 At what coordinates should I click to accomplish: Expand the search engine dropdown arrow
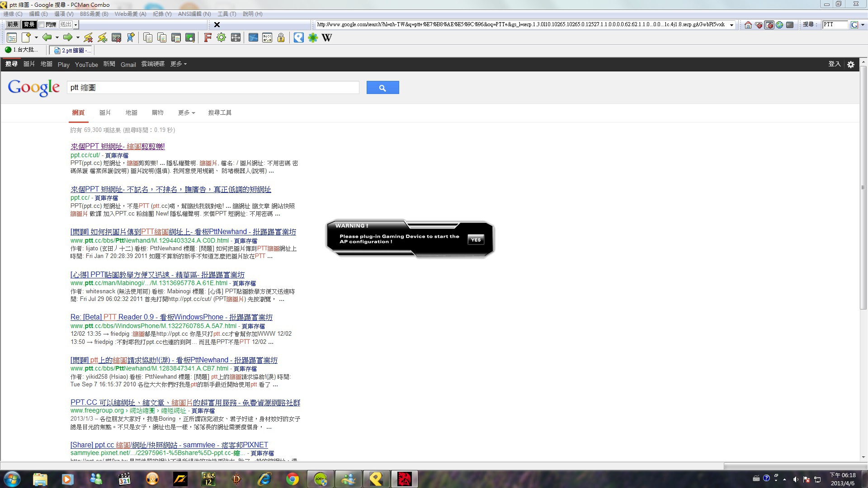pyautogui.click(x=863, y=25)
